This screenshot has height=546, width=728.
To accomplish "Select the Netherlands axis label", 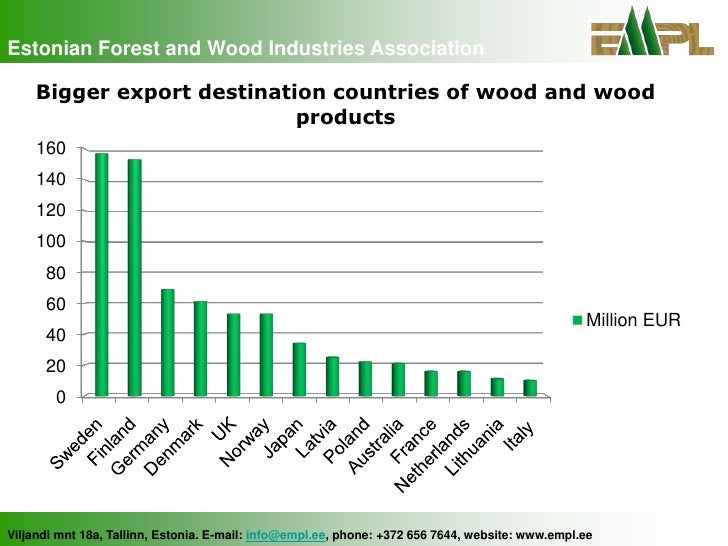I will pos(432,455).
